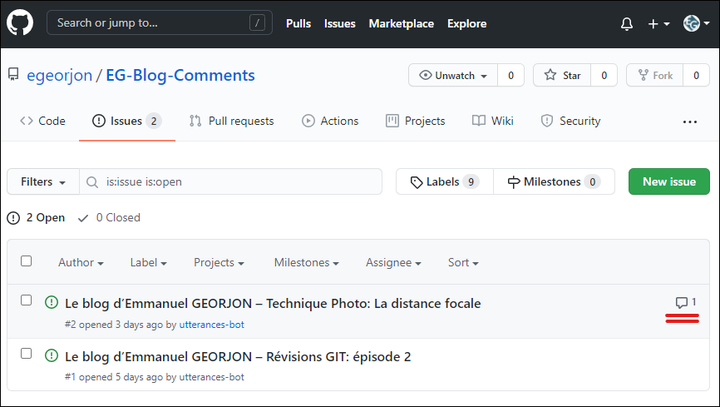Check the La distance focale issue checkbox
Viewport: 720px width, 407px height.
point(26,300)
